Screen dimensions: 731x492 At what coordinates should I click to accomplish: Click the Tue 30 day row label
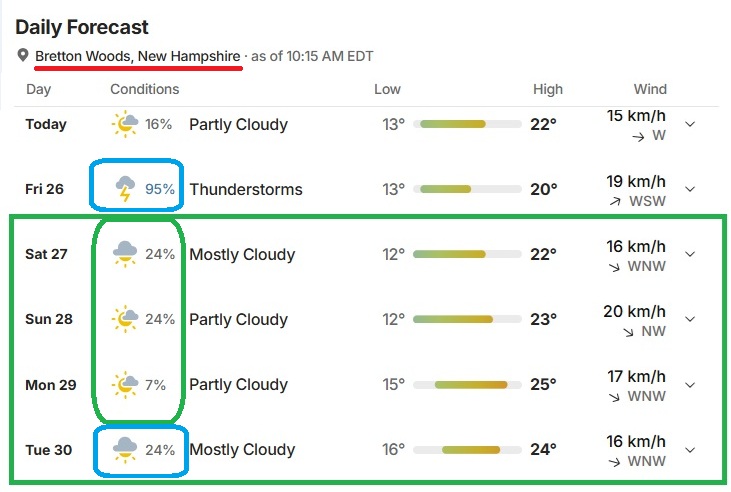tap(48, 450)
